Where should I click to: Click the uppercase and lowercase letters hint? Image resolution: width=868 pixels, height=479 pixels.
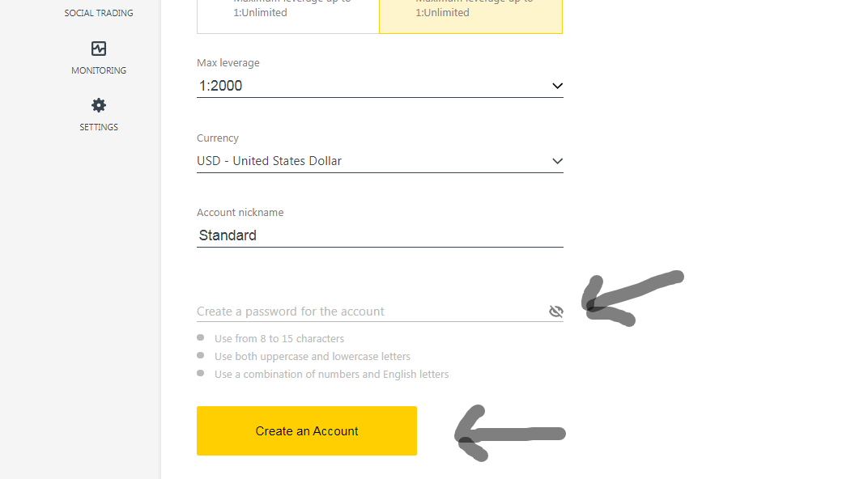[x=313, y=357]
